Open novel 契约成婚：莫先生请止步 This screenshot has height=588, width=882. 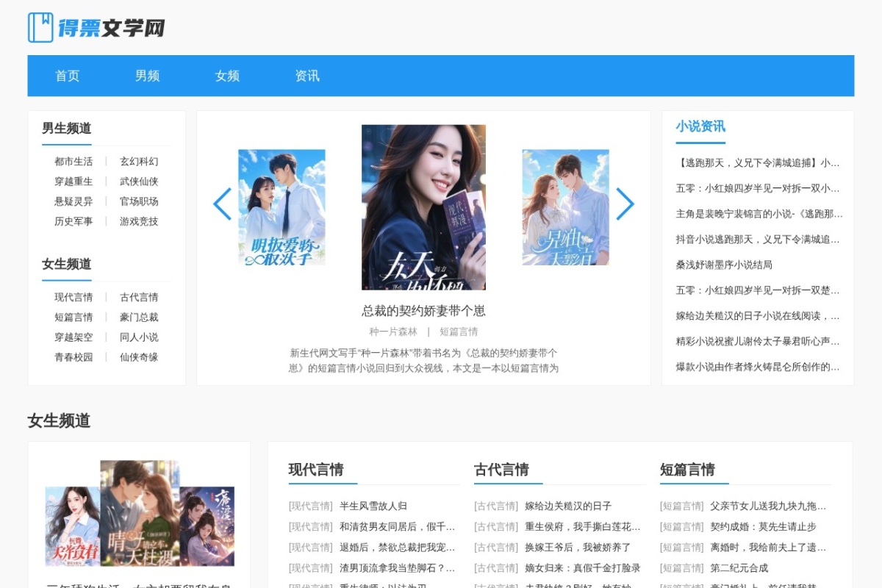(x=763, y=526)
